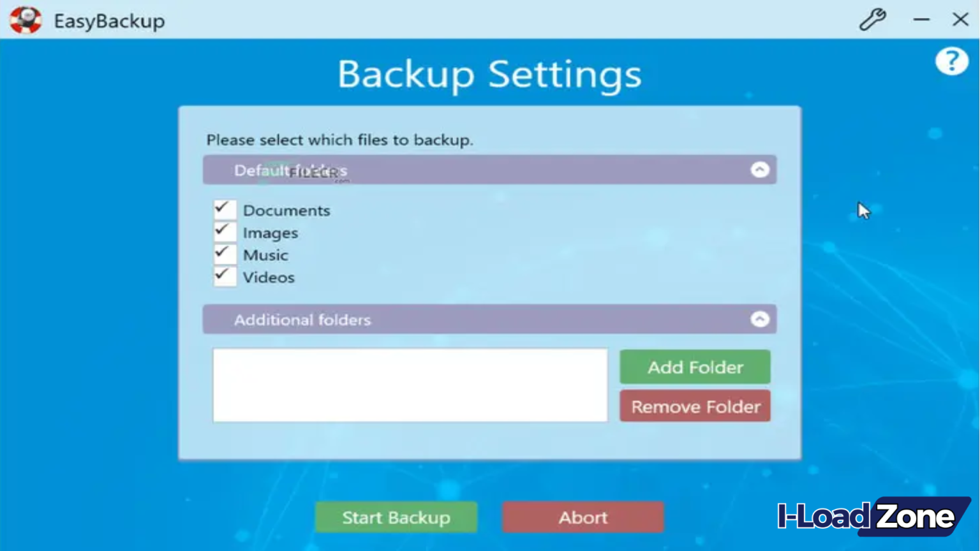The height and width of the screenshot is (551, 980).
Task: Uncheck the Images checkbox
Action: click(x=225, y=231)
